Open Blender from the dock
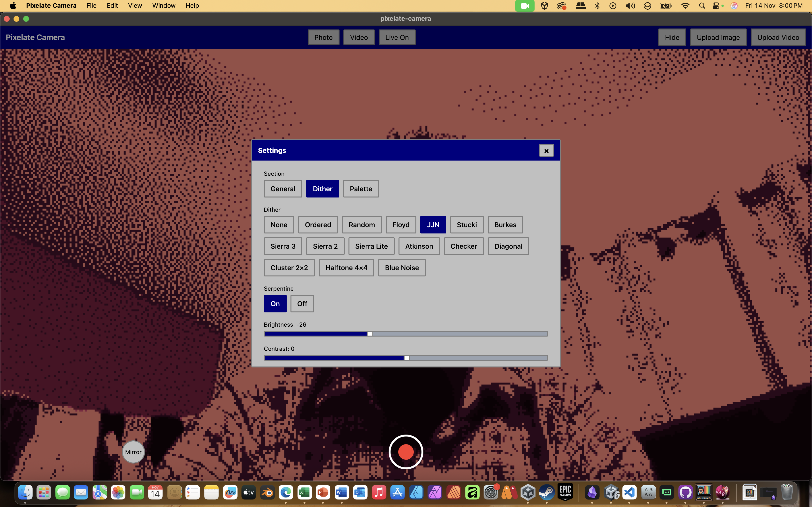This screenshot has width=812, height=507. [268, 493]
